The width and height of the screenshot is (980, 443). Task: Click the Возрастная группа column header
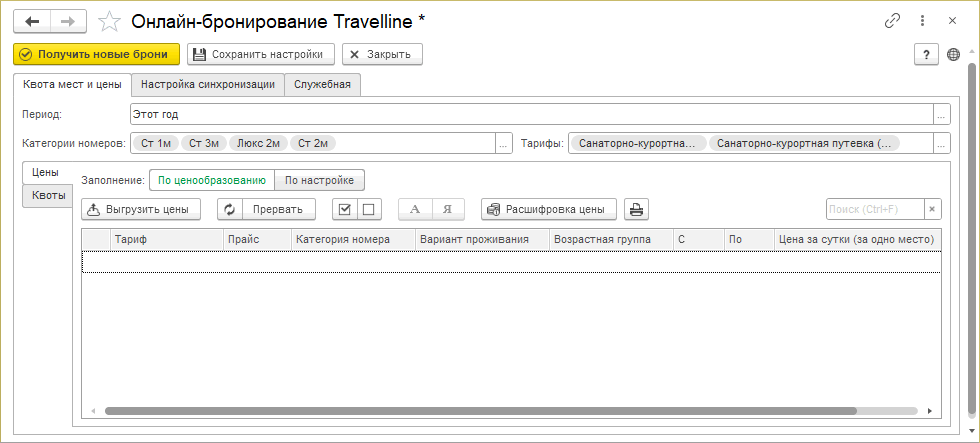coord(611,239)
